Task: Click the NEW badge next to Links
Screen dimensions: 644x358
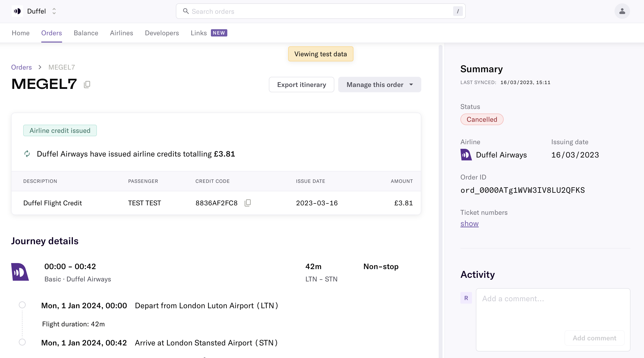Action: click(x=219, y=33)
